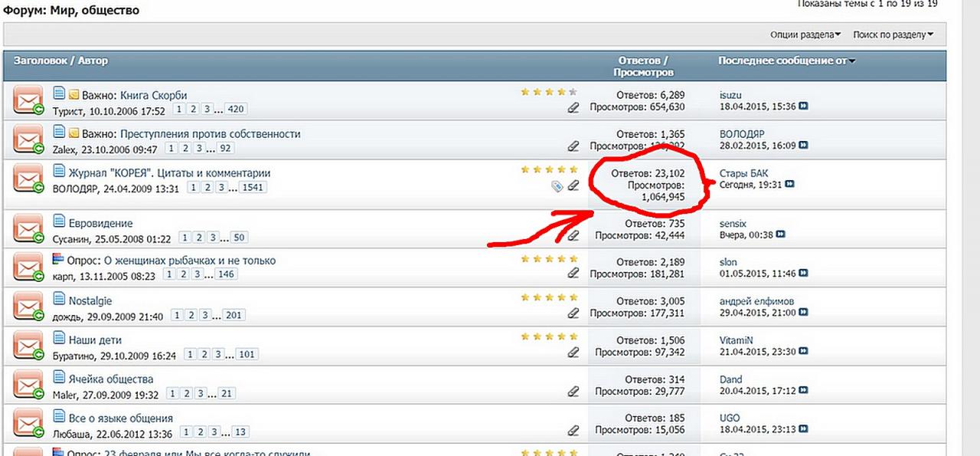Click go-to-last-post arrow next to Сегодня, 19:31
The width and height of the screenshot is (980, 456).
tap(790, 185)
